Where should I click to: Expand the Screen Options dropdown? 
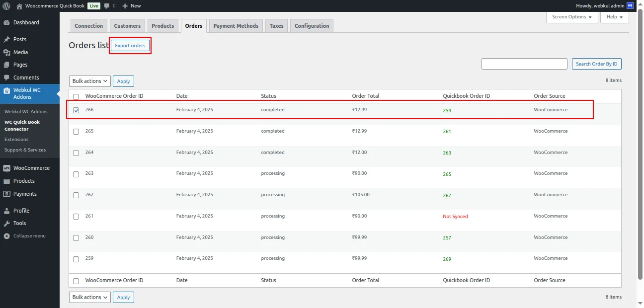571,17
